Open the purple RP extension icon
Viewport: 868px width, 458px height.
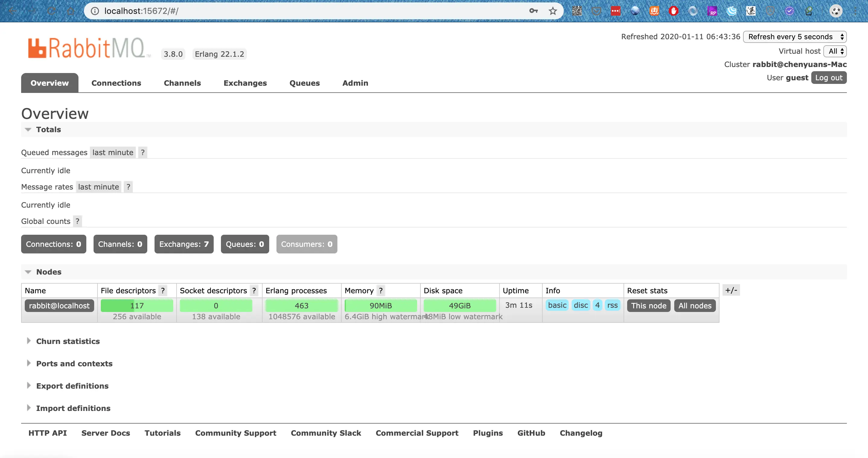pyautogui.click(x=712, y=11)
